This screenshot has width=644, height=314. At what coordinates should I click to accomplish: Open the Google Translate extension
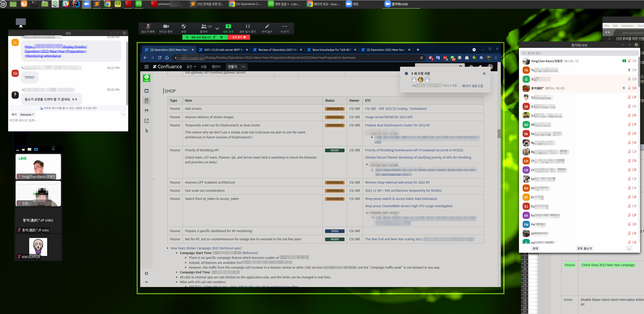[438, 58]
